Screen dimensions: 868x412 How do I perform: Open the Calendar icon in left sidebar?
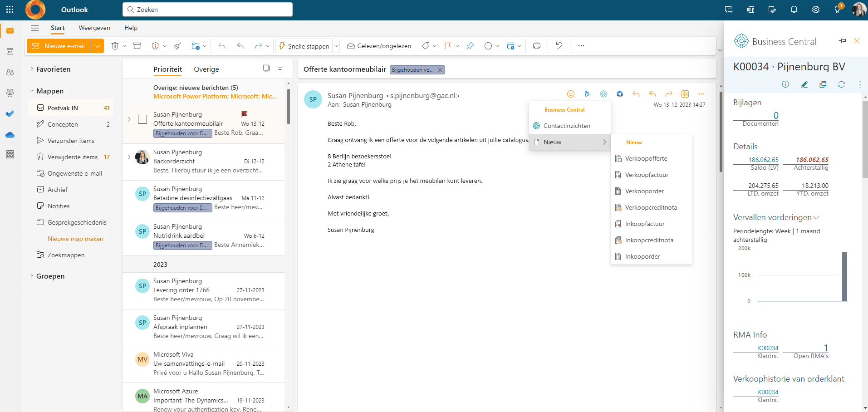click(x=10, y=51)
